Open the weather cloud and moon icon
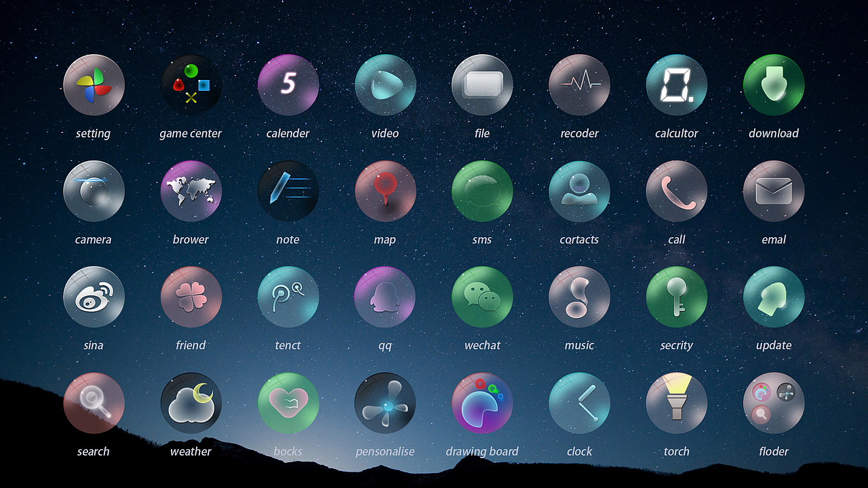 [x=191, y=403]
